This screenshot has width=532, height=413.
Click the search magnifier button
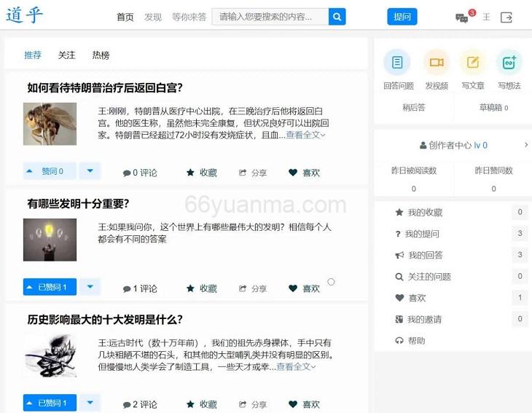click(337, 17)
